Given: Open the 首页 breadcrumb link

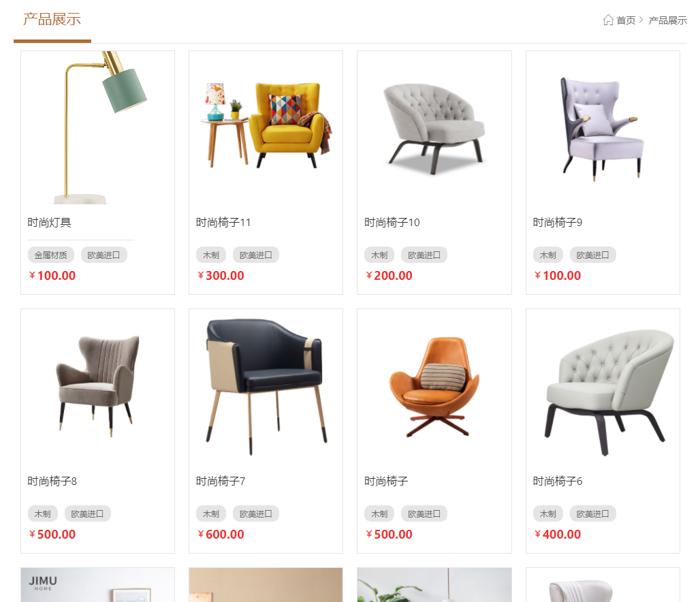Looking at the screenshot, I should pos(626,20).
